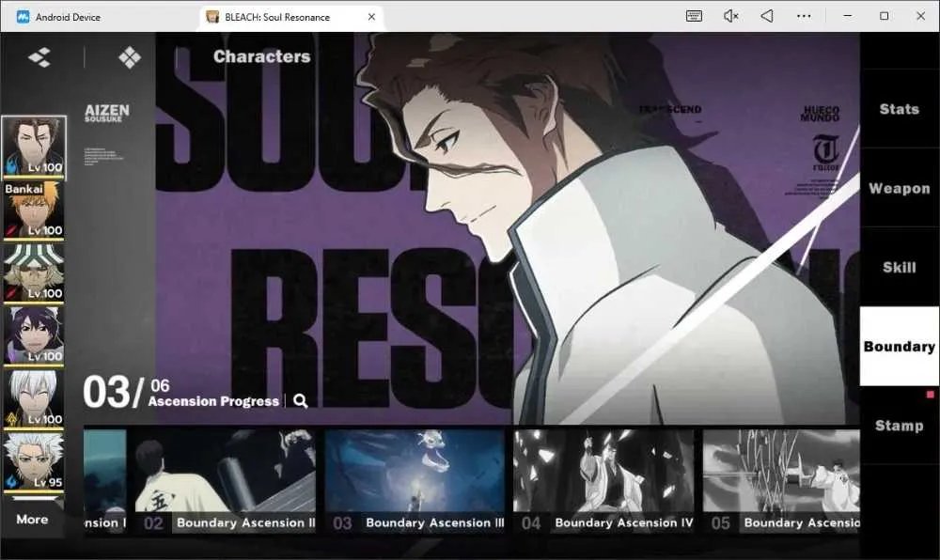The width and height of the screenshot is (940, 560).
Task: Click the emulator back triangle icon
Action: pos(767,16)
